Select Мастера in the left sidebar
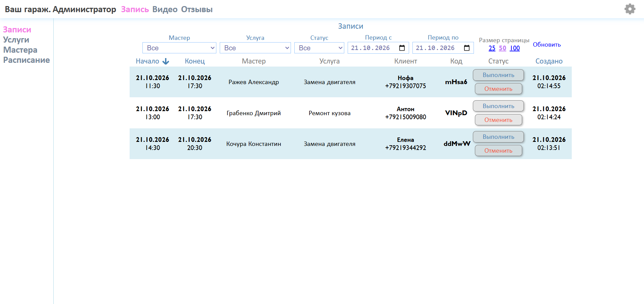This screenshot has height=304, width=644. tap(20, 50)
